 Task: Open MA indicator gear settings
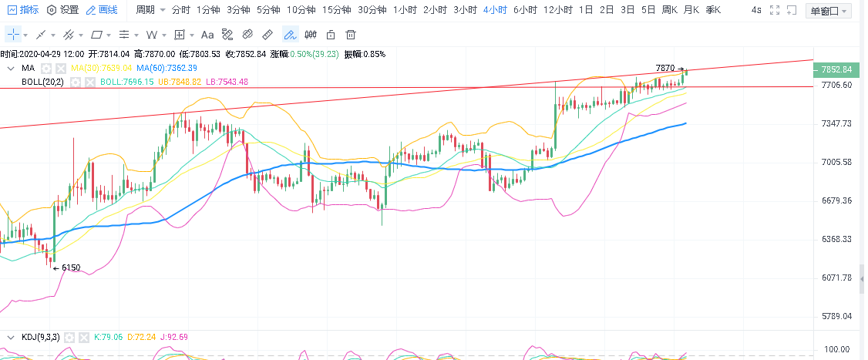[x=46, y=68]
